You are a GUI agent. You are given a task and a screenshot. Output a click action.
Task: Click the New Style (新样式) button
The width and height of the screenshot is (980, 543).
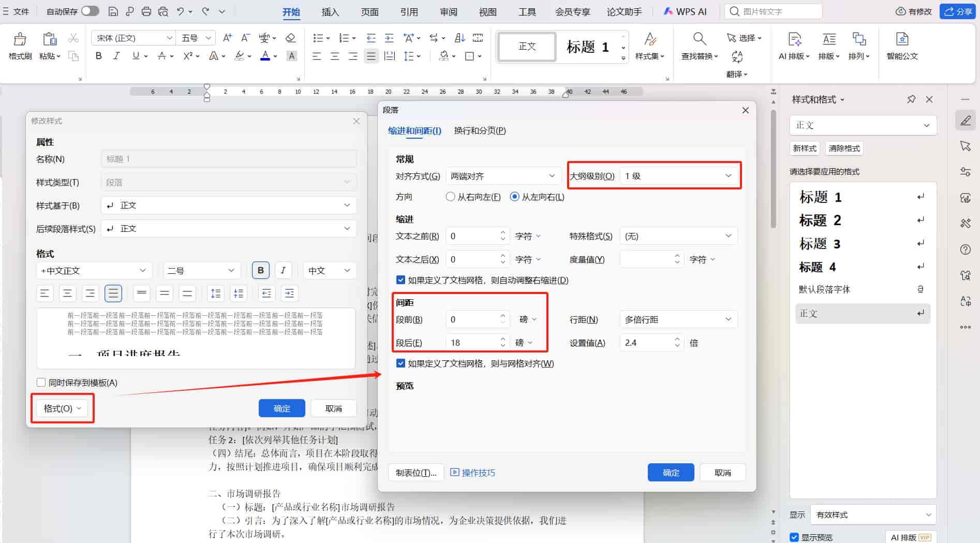coord(805,149)
